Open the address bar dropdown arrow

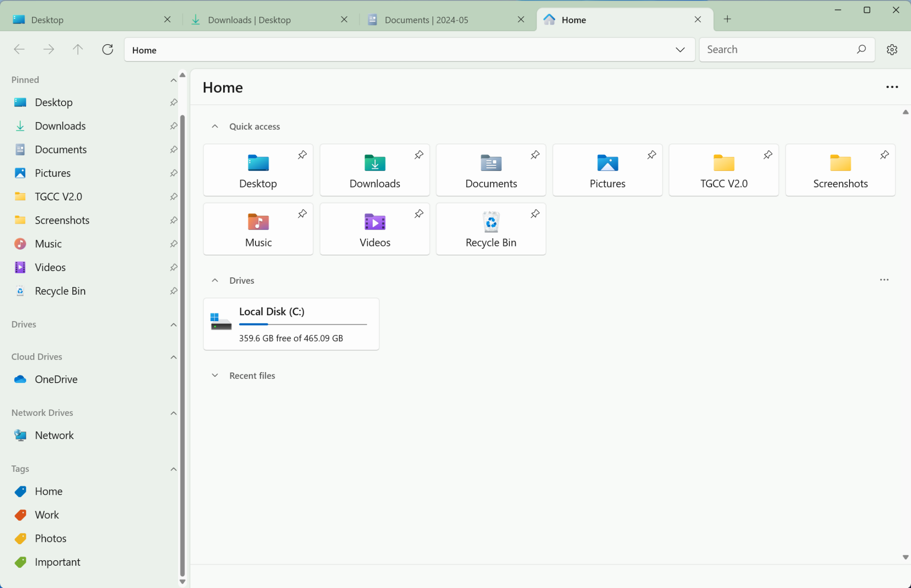(680, 50)
